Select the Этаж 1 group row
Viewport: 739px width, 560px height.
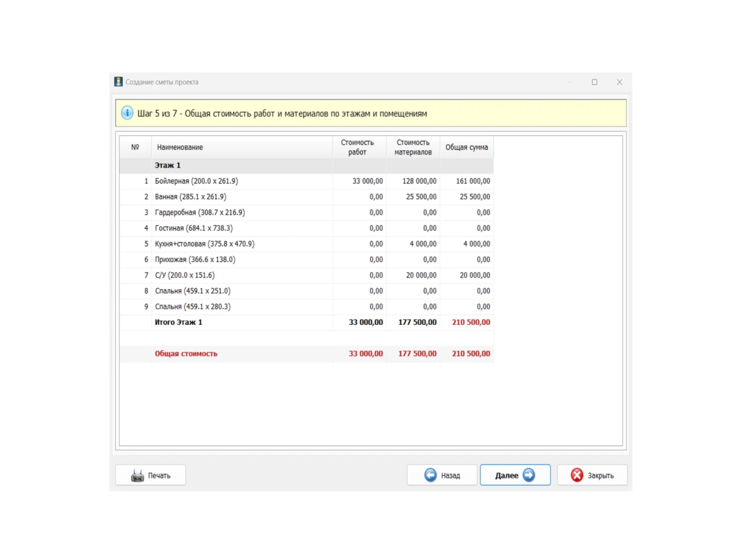(306, 166)
